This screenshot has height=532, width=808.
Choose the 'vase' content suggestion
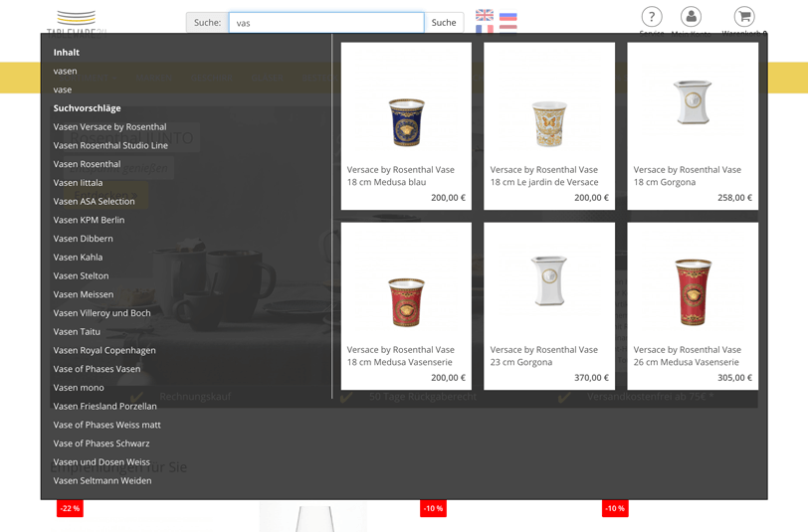[63, 89]
